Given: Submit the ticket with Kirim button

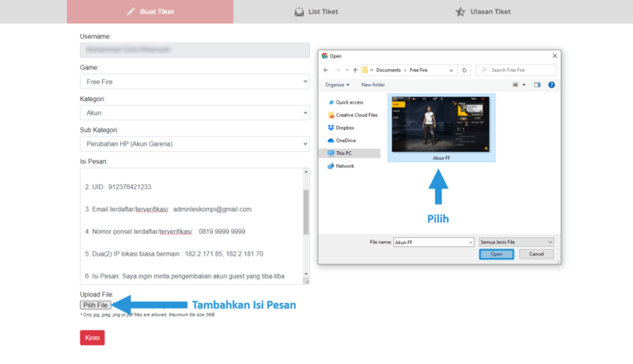Looking at the screenshot, I should click(x=92, y=338).
